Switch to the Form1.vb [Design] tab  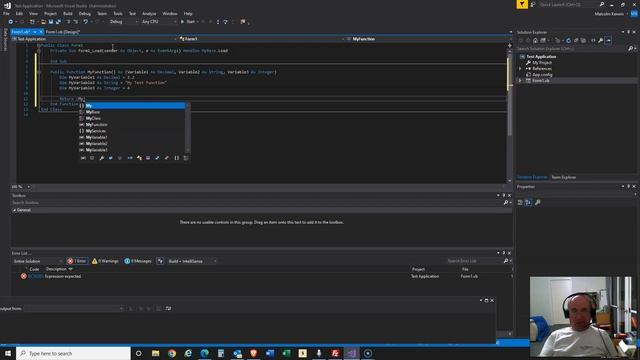point(62,32)
